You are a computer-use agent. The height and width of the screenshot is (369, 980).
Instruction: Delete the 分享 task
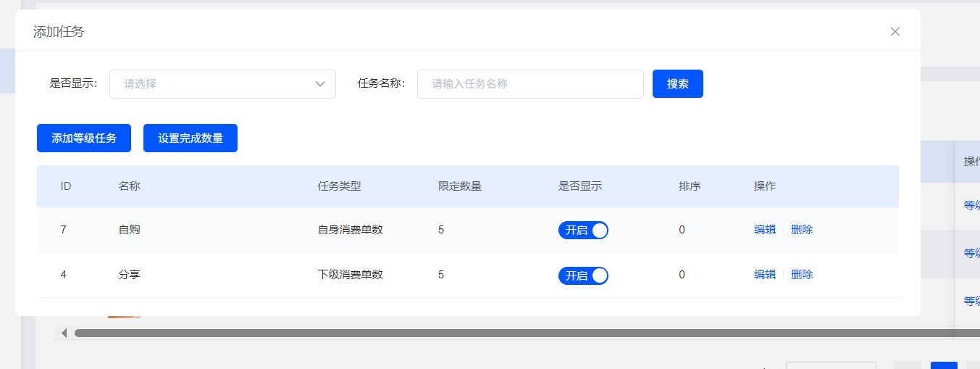pyautogui.click(x=802, y=275)
